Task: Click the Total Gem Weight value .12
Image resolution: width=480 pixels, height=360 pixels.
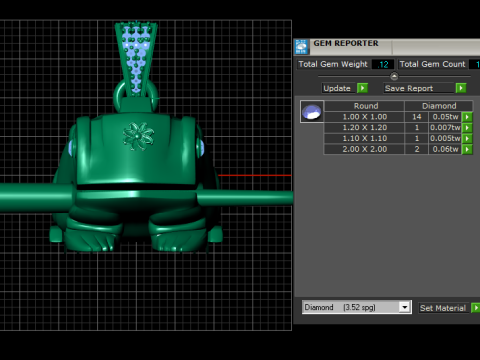Action: (x=383, y=64)
